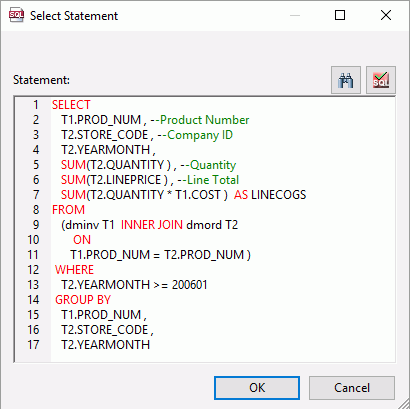Click the binoculars Find icon
This screenshot has height=409, width=410.
(x=346, y=80)
